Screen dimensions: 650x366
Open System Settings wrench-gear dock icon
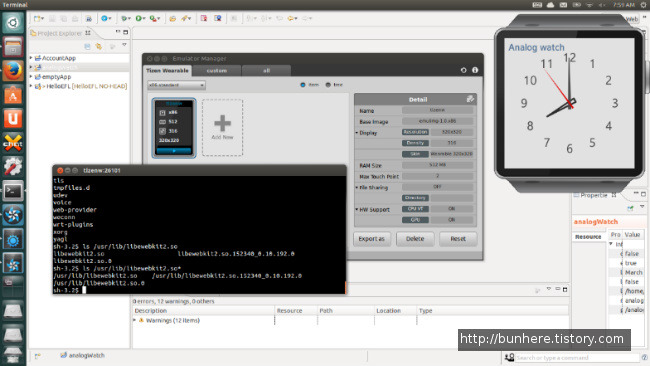pyautogui.click(x=13, y=167)
